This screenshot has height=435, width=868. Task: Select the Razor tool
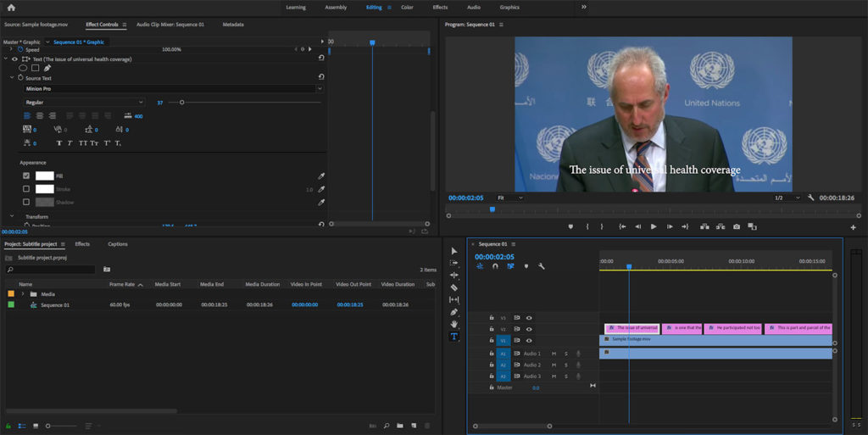point(454,287)
